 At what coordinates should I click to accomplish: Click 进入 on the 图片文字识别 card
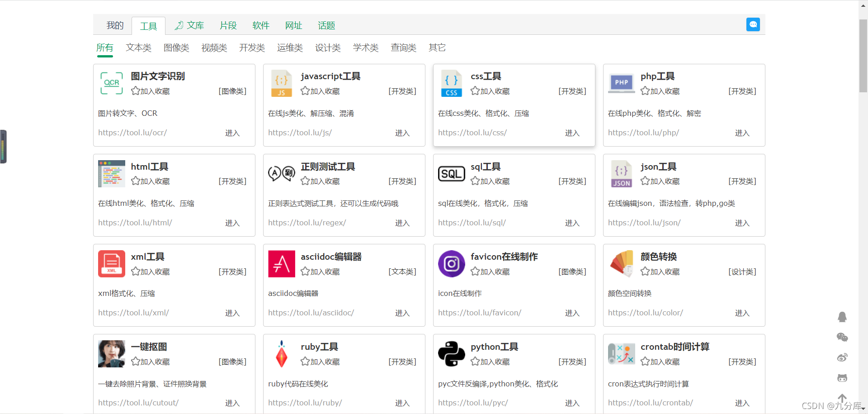[x=232, y=133]
